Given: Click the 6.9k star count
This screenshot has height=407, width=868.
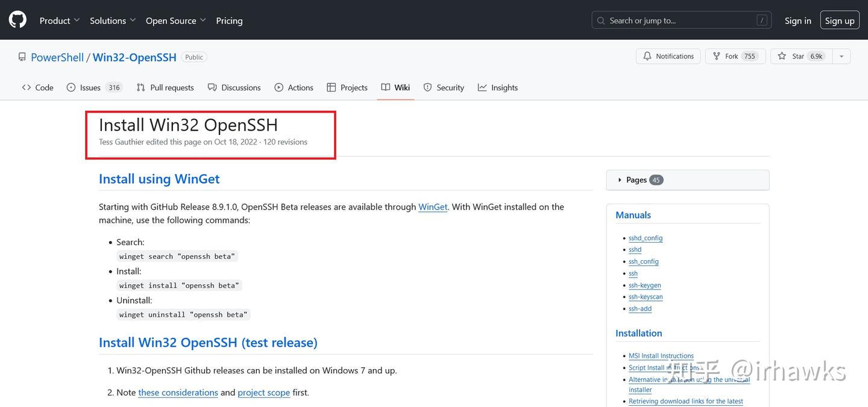Looking at the screenshot, I should (816, 56).
